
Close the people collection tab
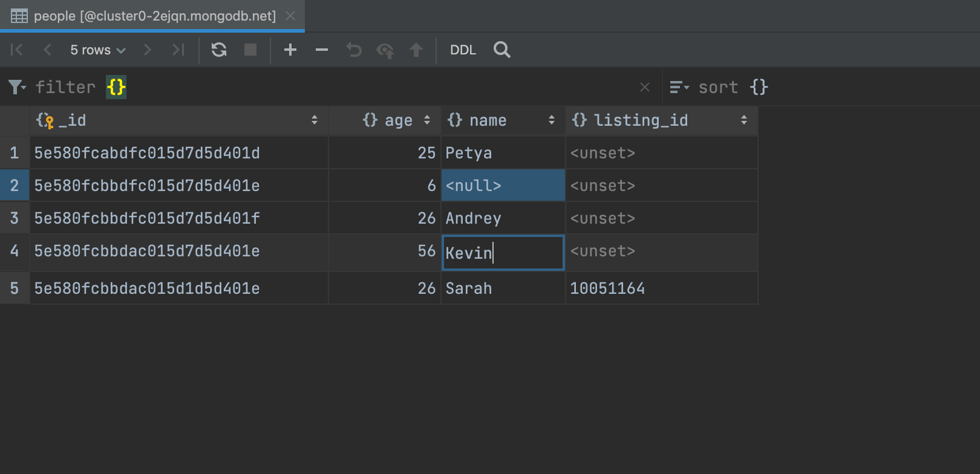[290, 16]
